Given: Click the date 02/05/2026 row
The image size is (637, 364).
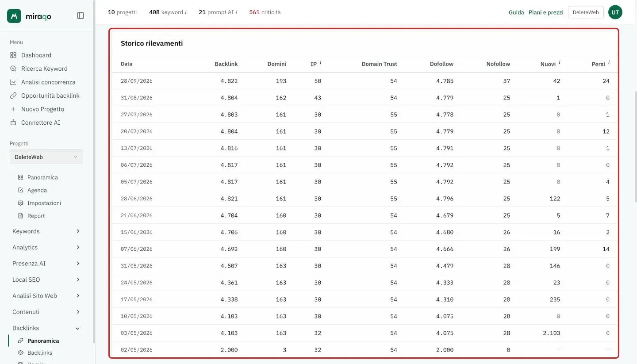Looking at the screenshot, I should [364, 350].
